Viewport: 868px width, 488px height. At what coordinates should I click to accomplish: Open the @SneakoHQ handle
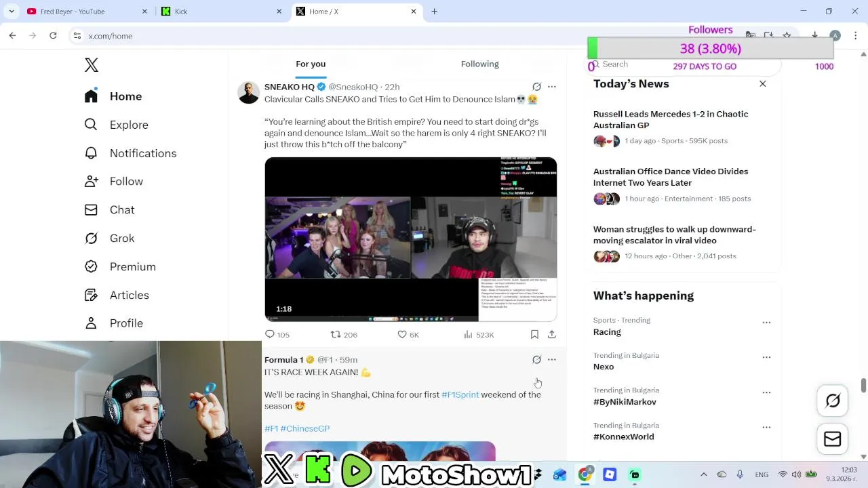(353, 87)
